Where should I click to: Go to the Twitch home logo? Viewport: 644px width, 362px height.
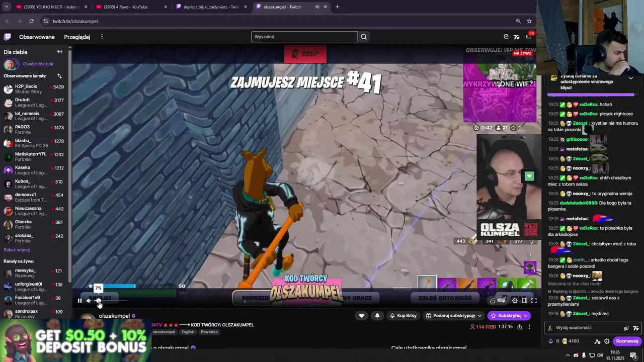(x=8, y=37)
